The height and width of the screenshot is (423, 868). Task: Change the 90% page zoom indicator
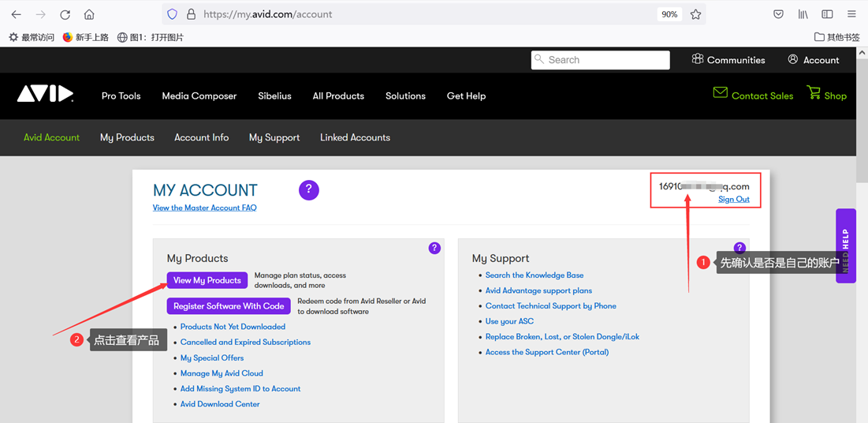pyautogui.click(x=669, y=14)
